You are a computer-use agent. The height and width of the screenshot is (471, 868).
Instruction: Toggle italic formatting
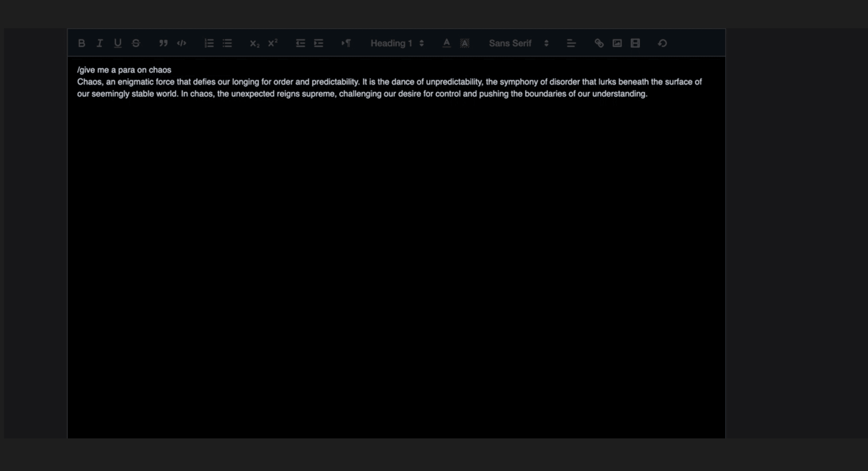coord(99,43)
